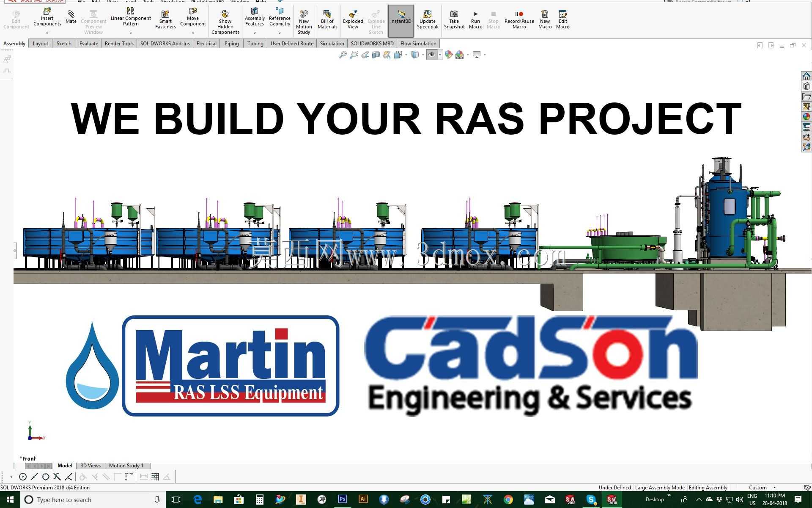Open the Piping tab
This screenshot has width=812, height=508.
[231, 44]
